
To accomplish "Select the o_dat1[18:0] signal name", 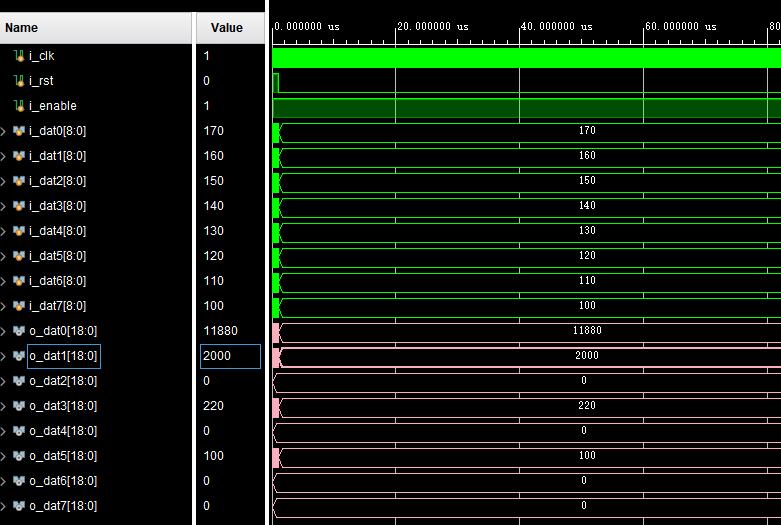I will click(x=63, y=356).
